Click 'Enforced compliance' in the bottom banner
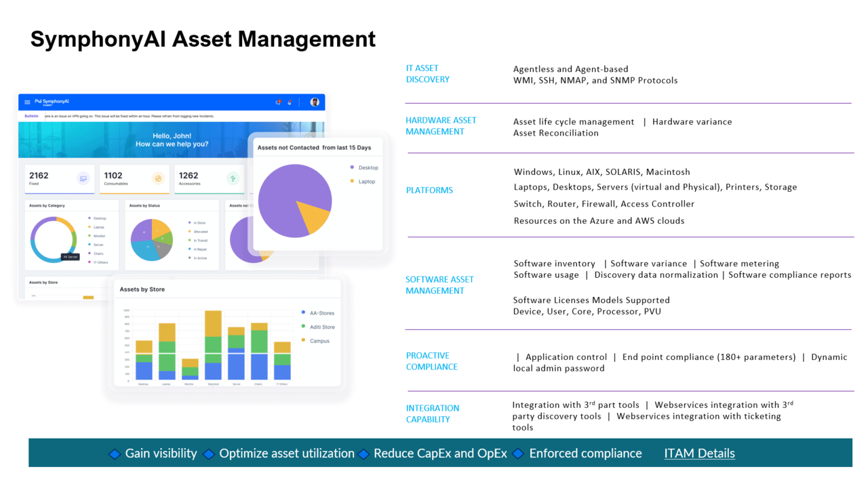 click(585, 453)
